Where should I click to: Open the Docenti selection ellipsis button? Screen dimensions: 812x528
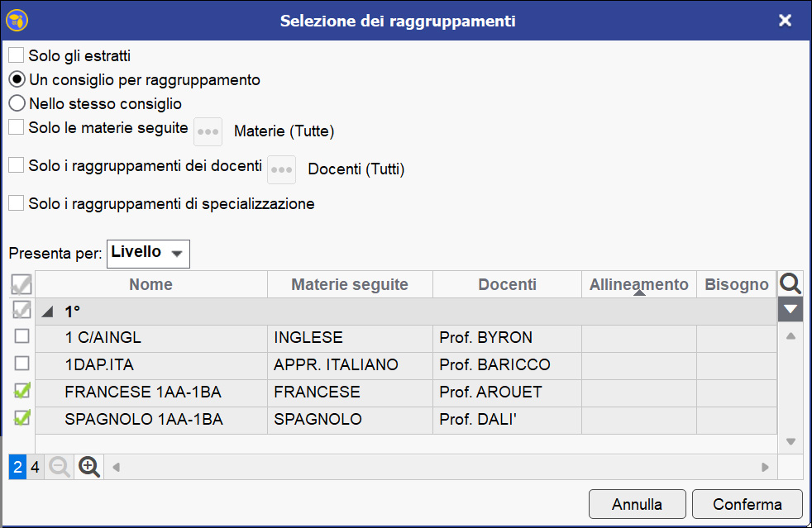(281, 169)
